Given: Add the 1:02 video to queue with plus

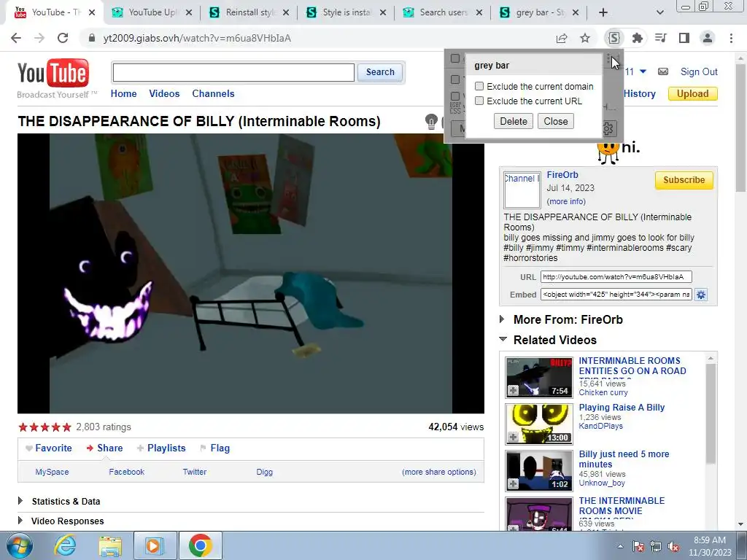Looking at the screenshot, I should [513, 484].
